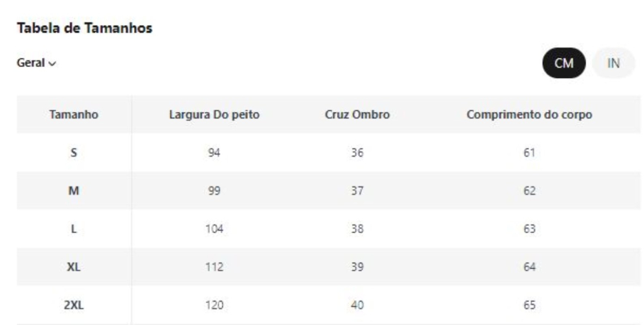Switch units to CM
This screenshot has height=325, width=644.
[564, 63]
